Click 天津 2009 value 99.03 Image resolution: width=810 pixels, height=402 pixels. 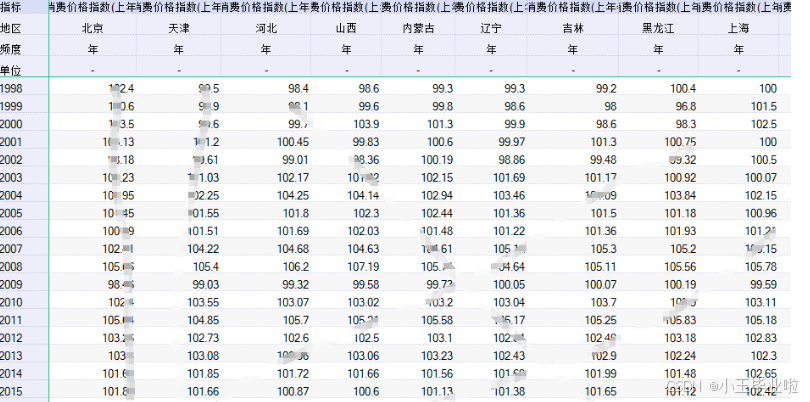pos(206,285)
